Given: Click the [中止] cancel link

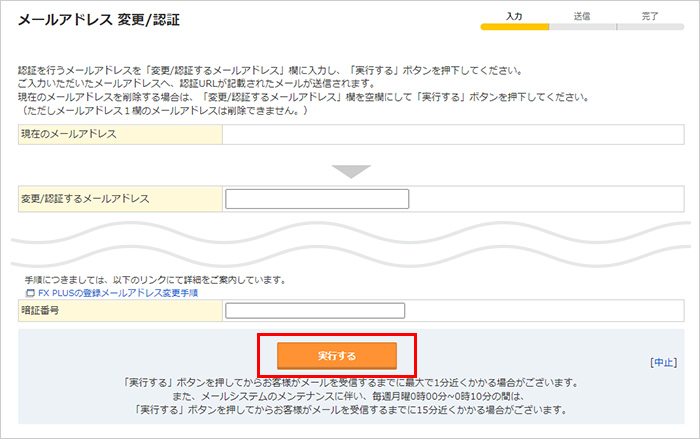Looking at the screenshot, I should [x=663, y=362].
